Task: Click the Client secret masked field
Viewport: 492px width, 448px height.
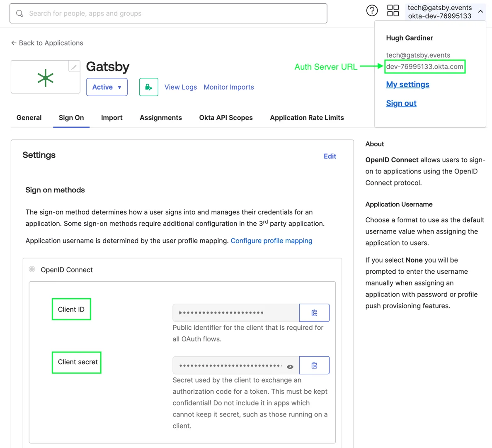Action: [236, 365]
